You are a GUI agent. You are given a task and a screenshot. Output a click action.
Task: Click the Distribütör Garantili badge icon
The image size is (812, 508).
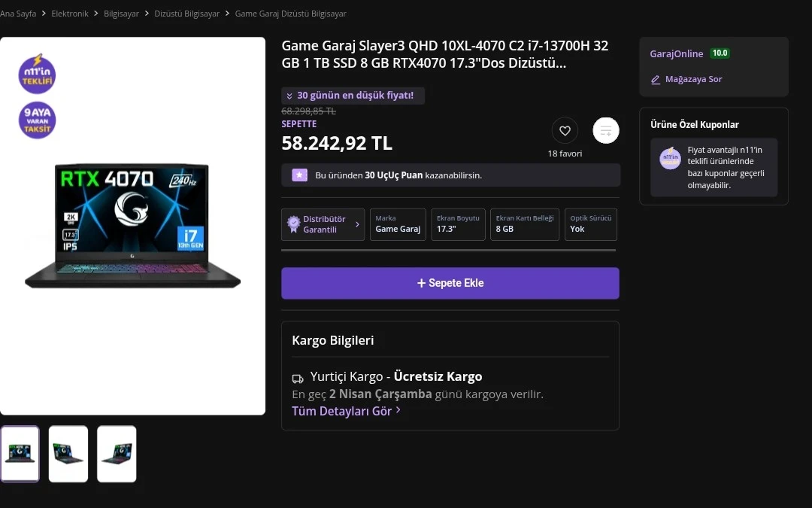[x=294, y=224]
